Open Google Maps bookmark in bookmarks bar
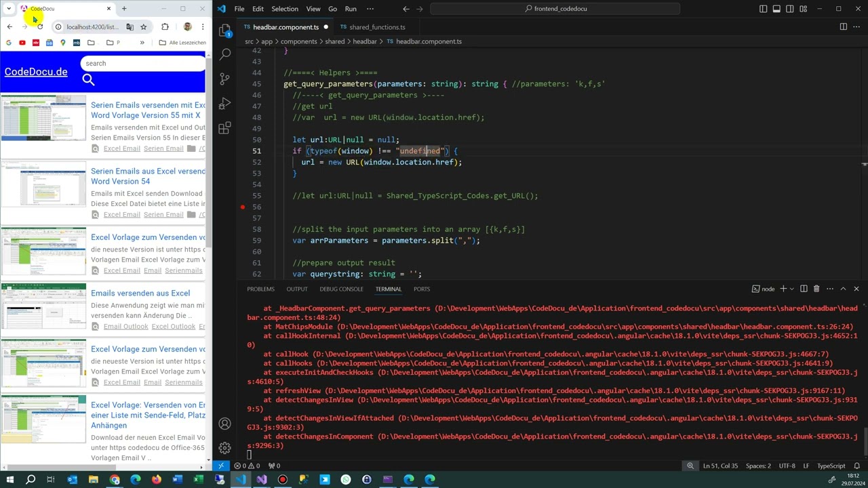868x488 pixels. [x=63, y=43]
